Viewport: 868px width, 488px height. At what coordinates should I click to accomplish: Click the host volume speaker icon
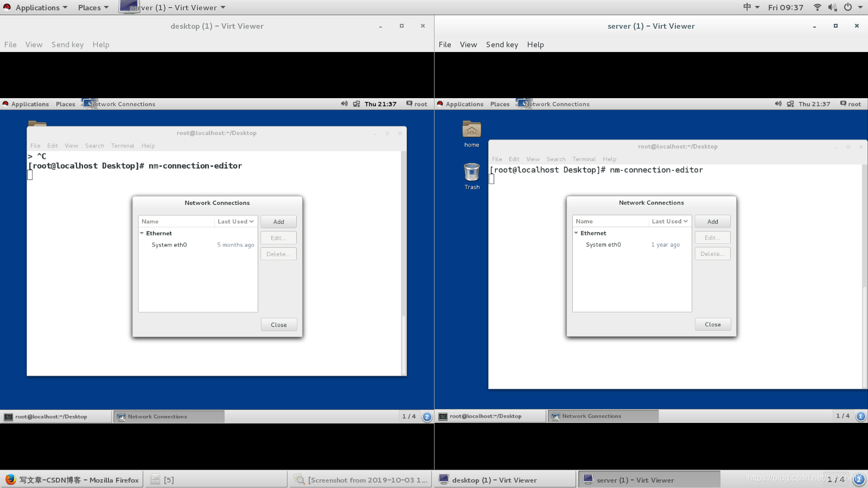click(x=833, y=8)
